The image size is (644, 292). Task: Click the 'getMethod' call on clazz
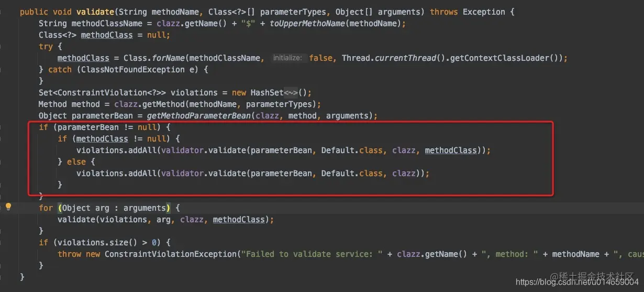(x=163, y=104)
